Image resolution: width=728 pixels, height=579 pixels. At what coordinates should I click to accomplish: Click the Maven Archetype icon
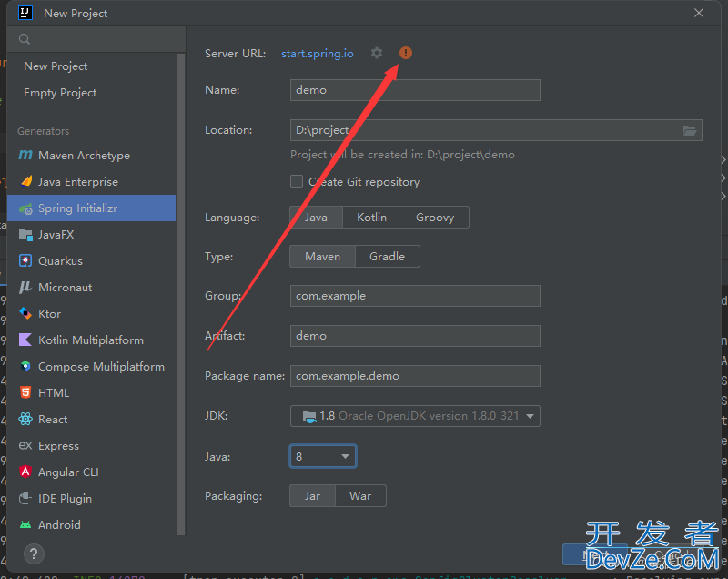point(25,155)
